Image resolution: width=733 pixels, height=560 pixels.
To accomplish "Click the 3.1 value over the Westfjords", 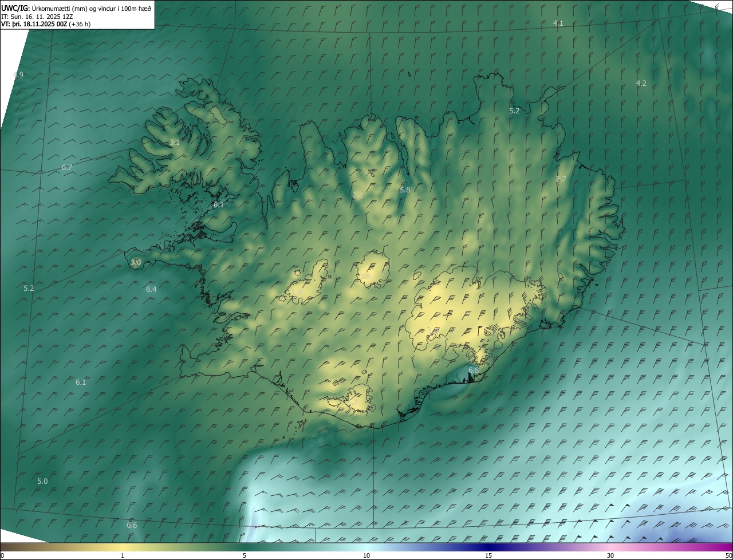I will coord(175,142).
